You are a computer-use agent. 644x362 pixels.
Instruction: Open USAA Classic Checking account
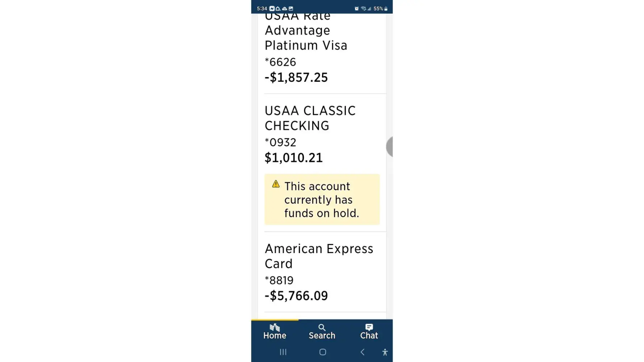tap(310, 118)
